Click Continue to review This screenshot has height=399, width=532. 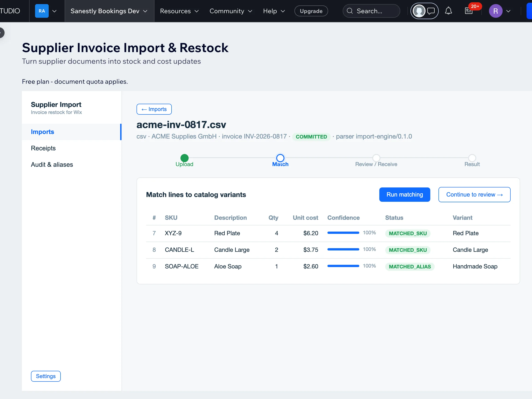tap(474, 194)
